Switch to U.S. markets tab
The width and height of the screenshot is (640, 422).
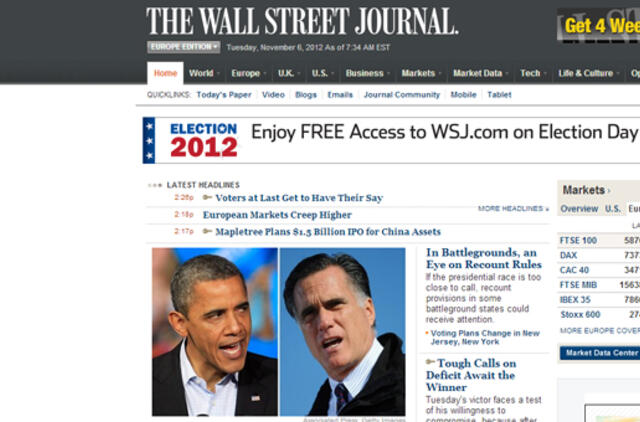[x=613, y=209]
